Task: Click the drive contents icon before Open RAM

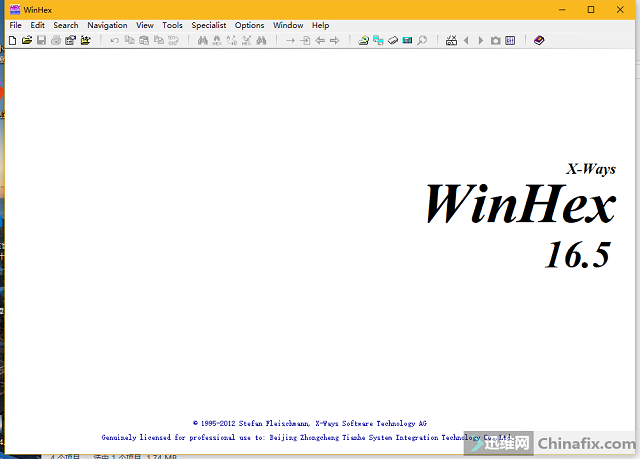Action: coord(393,40)
